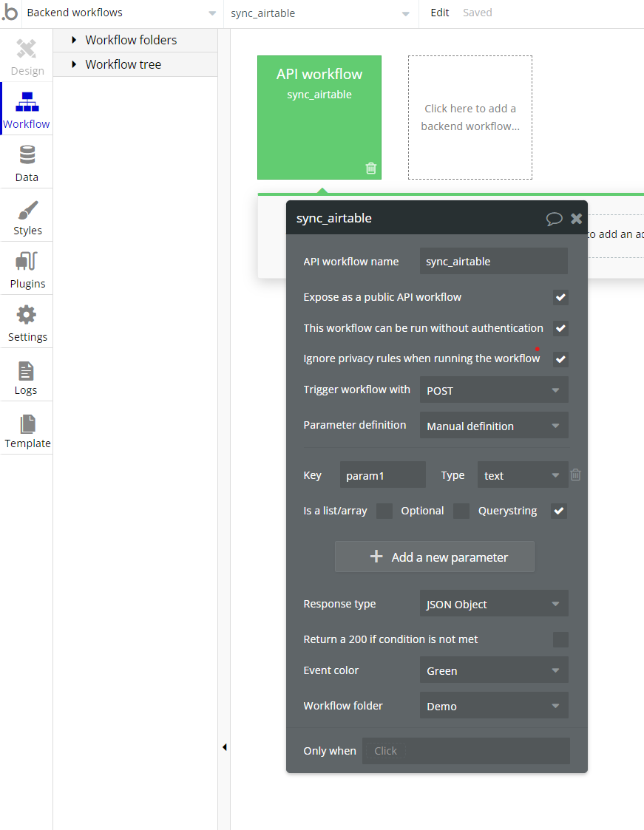Open the Plugins tab
644x830 pixels.
[x=27, y=270]
